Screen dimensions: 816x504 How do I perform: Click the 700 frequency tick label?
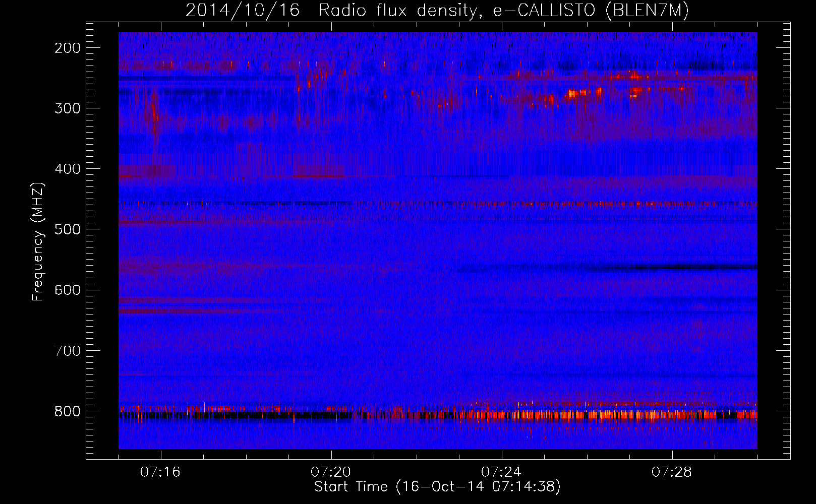click(68, 350)
